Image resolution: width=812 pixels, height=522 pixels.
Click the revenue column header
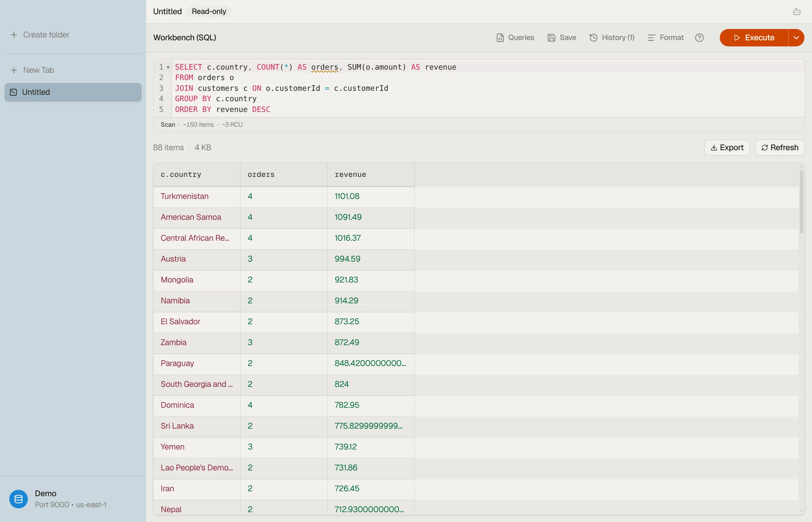371,175
